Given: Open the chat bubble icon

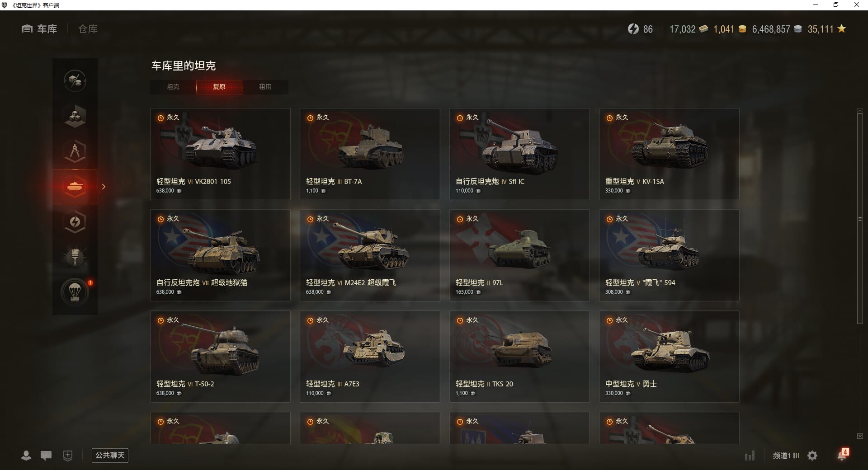Looking at the screenshot, I should pyautogui.click(x=46, y=456).
